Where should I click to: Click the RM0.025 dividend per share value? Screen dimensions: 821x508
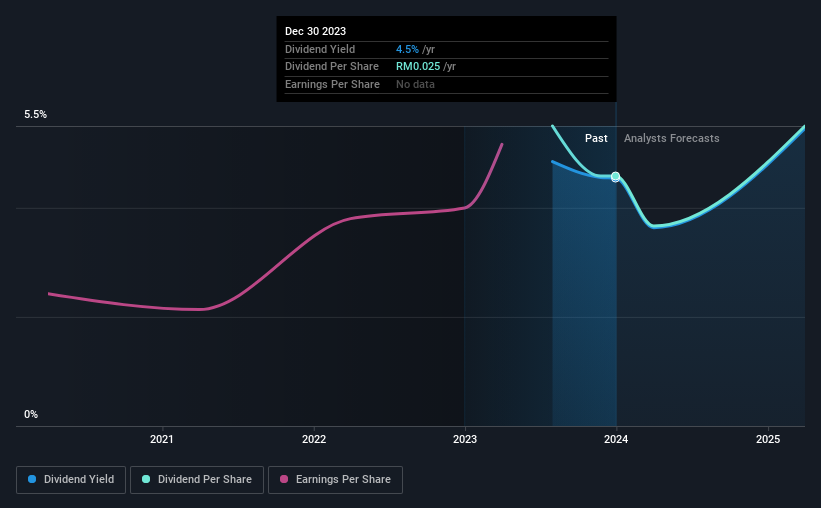click(x=418, y=67)
